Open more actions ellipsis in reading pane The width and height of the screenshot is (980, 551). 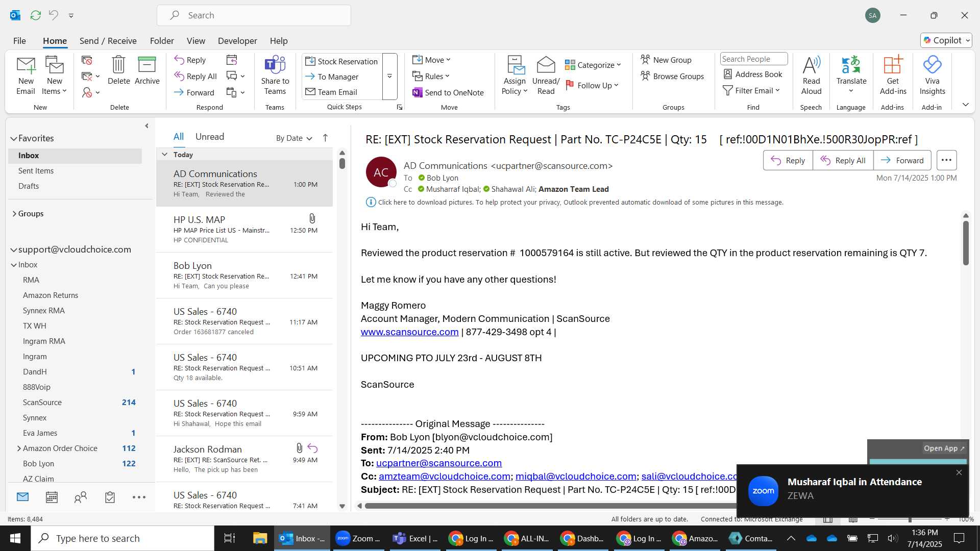point(946,160)
